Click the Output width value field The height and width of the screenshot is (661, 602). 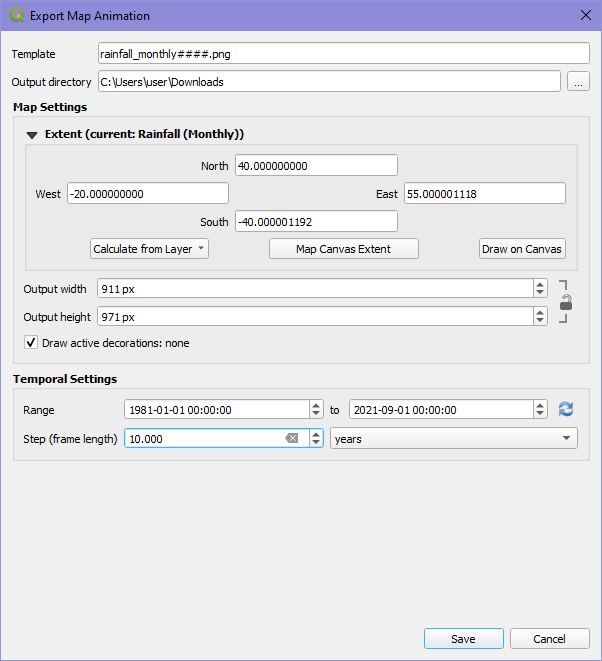pos(315,289)
